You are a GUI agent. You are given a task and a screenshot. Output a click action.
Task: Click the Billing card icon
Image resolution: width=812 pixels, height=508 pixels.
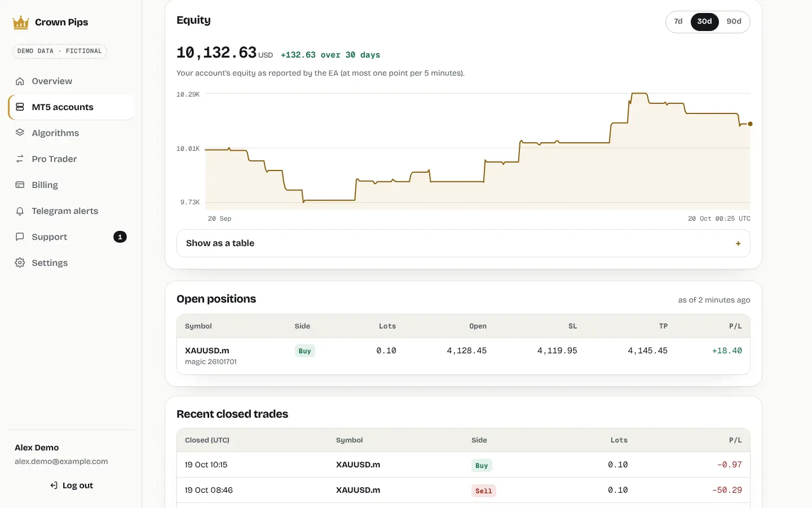20,185
